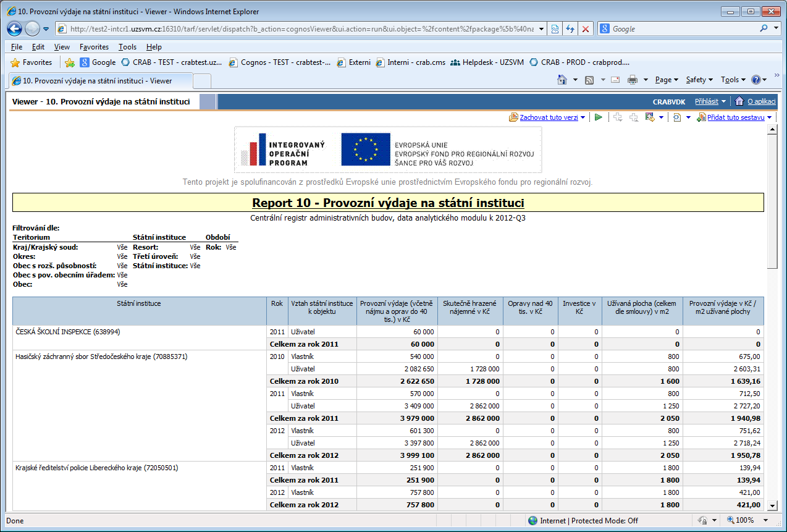Image resolution: width=787 pixels, height=532 pixels.
Task: Click the status bar globe Internet zone icon
Action: pos(532,521)
